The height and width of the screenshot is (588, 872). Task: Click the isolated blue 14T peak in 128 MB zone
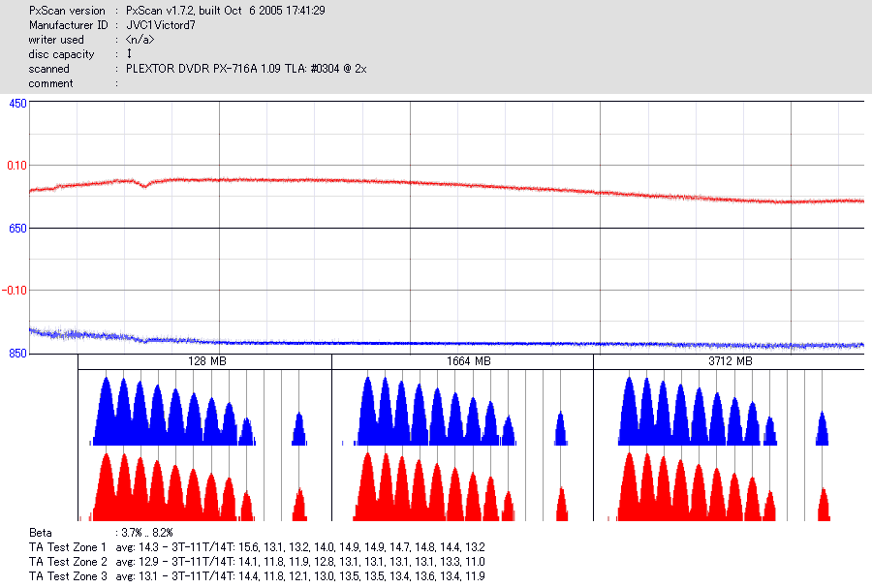pyautogui.click(x=299, y=429)
